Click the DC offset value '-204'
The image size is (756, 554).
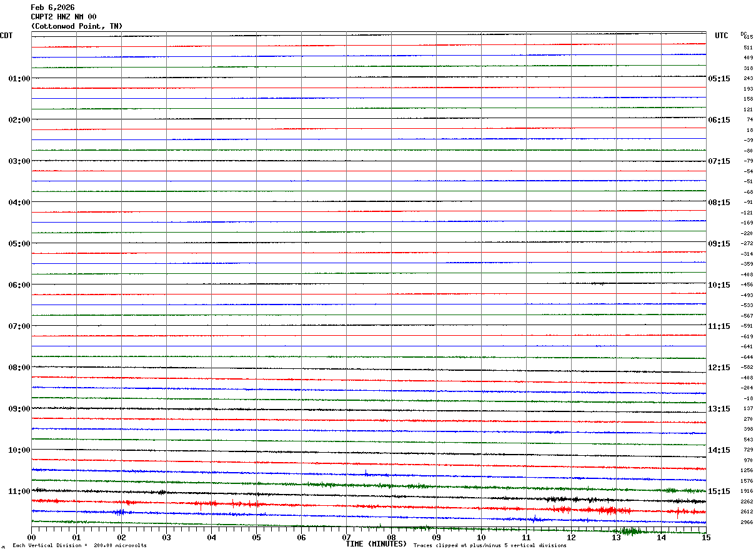[x=747, y=388]
